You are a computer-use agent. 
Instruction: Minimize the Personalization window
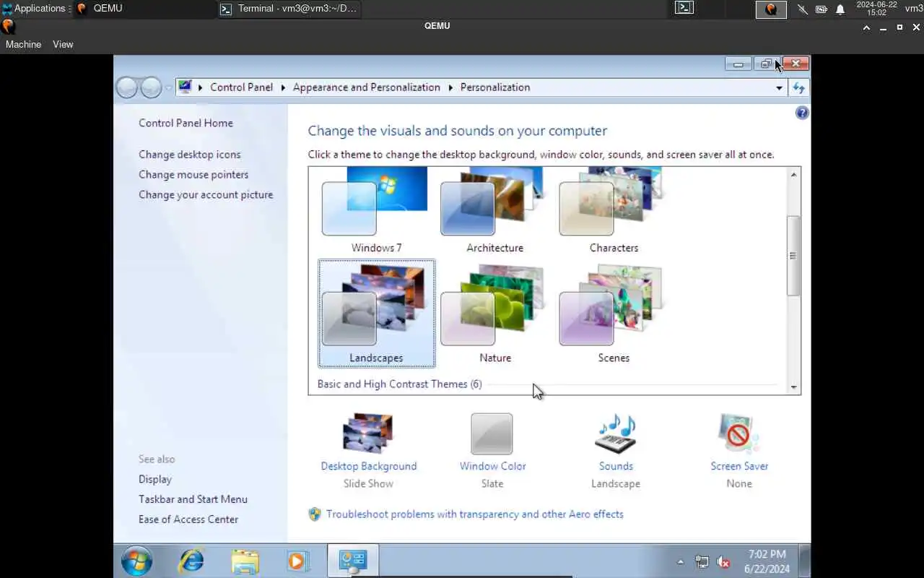coord(738,64)
